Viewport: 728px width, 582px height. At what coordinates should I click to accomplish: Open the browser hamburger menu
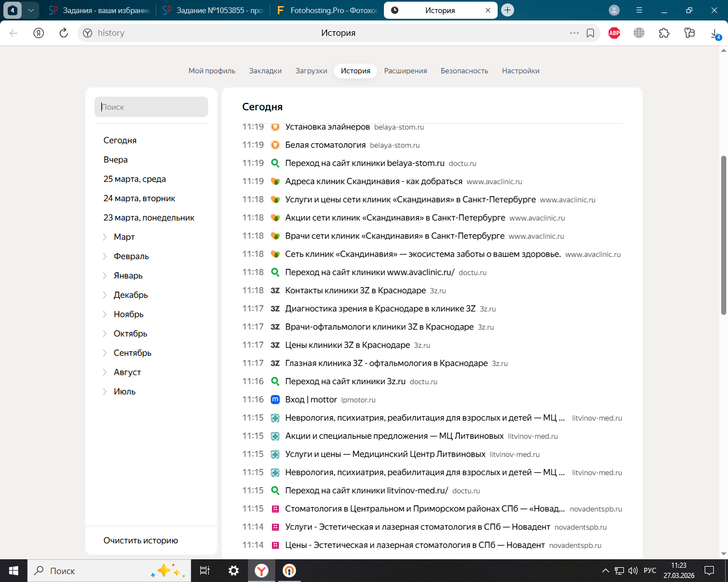tap(639, 10)
